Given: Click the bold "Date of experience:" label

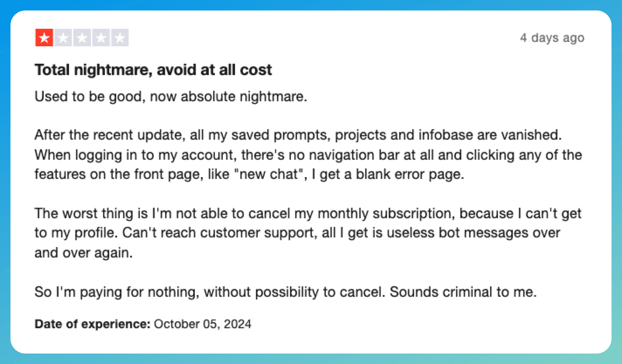Looking at the screenshot, I should coord(92,324).
